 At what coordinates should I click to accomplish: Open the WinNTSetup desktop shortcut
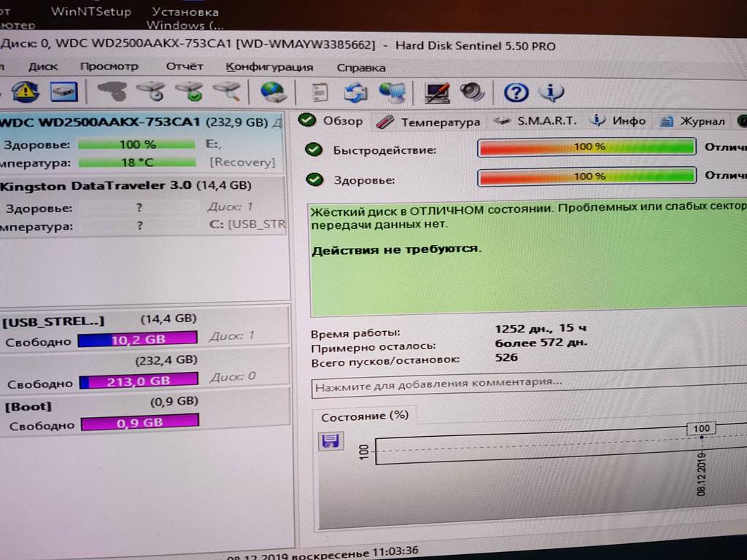(90, 12)
